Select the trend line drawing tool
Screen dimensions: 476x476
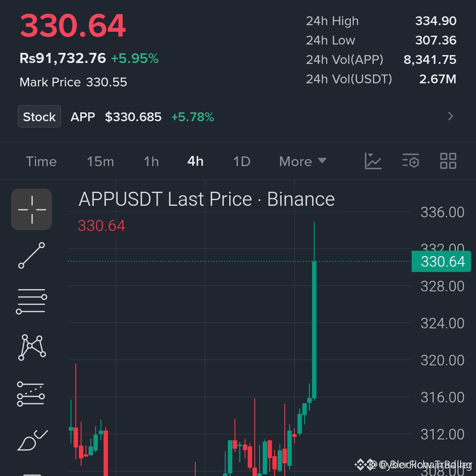click(x=32, y=255)
